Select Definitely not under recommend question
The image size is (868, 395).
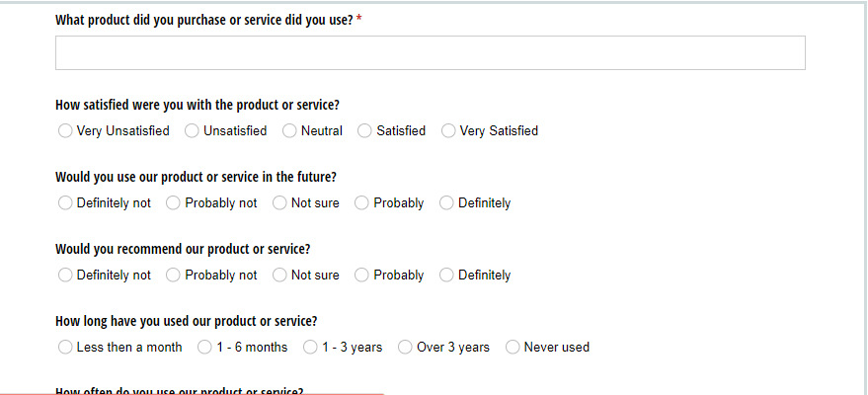[65, 275]
